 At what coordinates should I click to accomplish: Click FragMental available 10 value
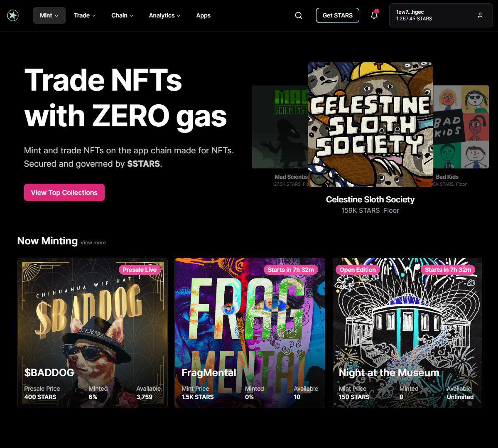(x=297, y=397)
